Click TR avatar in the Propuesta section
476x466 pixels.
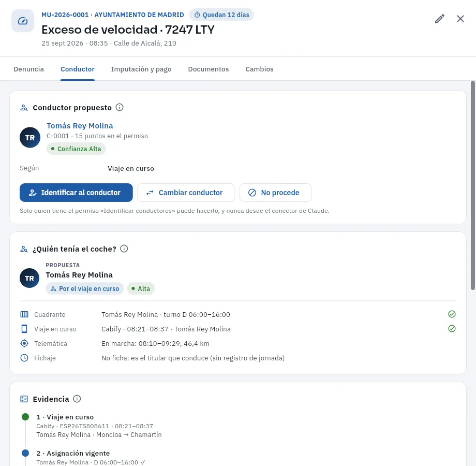[29, 278]
